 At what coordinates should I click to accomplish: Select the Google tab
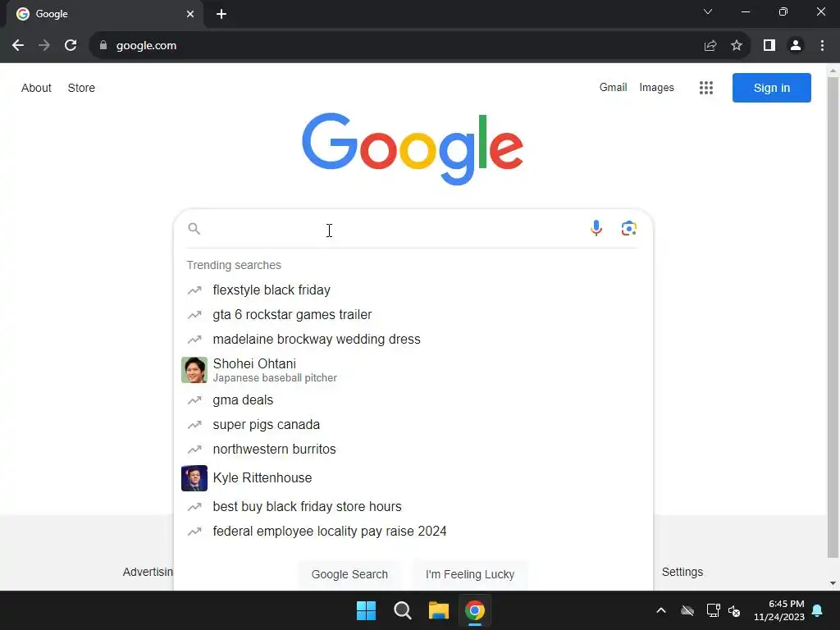pos(104,14)
